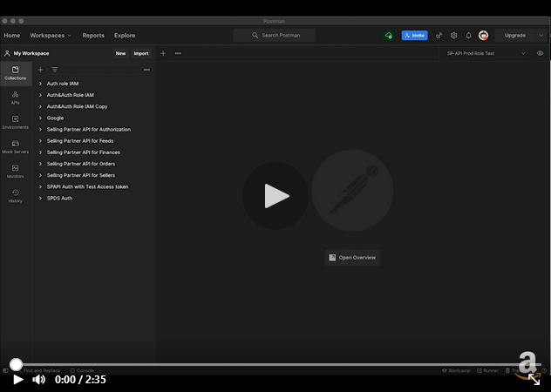Open the Environments sidebar panel

(15, 122)
